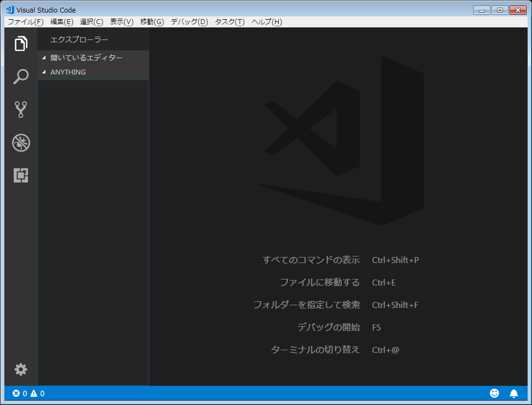Select the Debug icon in the activity bar

[x=20, y=142]
